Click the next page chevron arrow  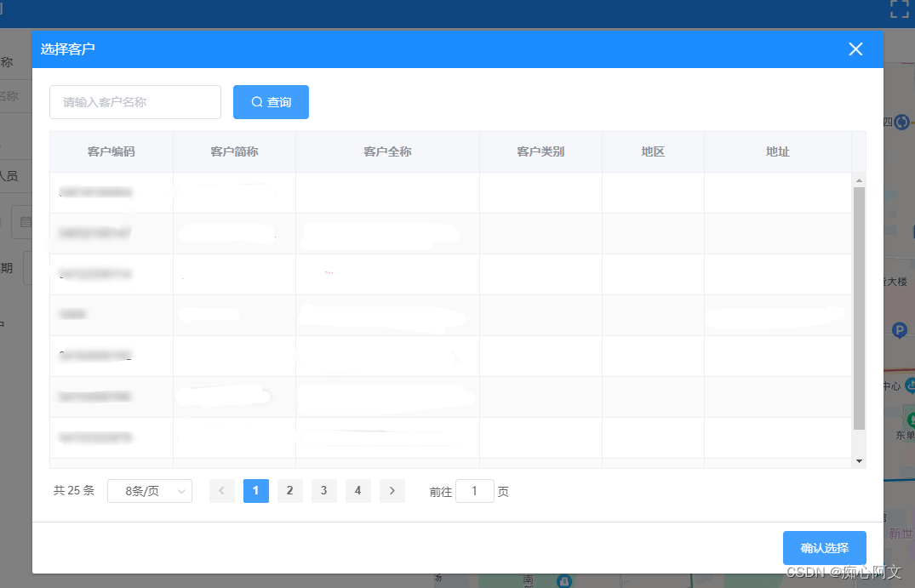392,491
